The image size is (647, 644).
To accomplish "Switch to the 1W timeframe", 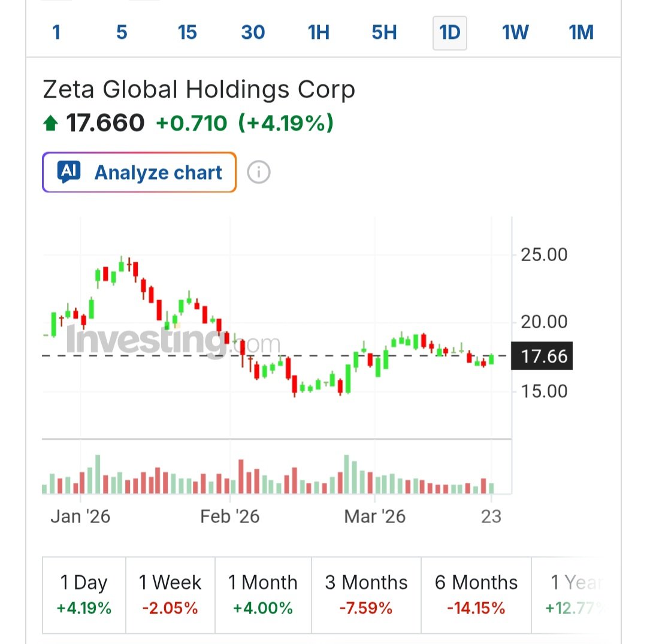I will (515, 33).
